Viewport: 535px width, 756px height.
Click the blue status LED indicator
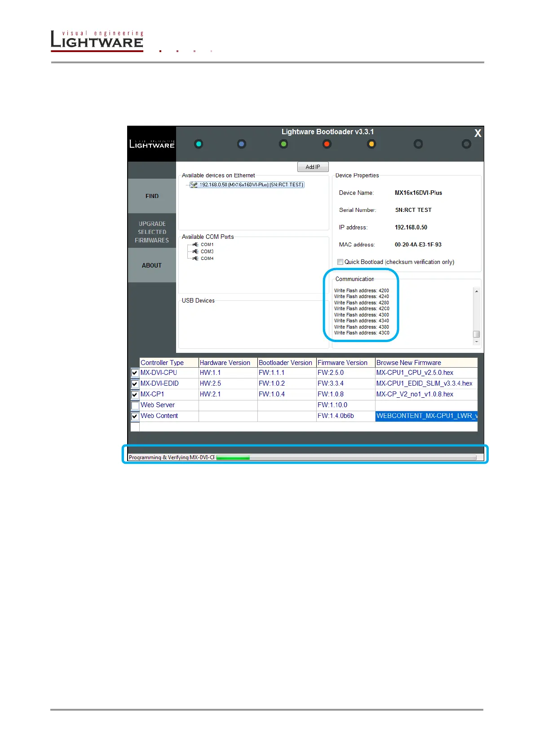242,144
